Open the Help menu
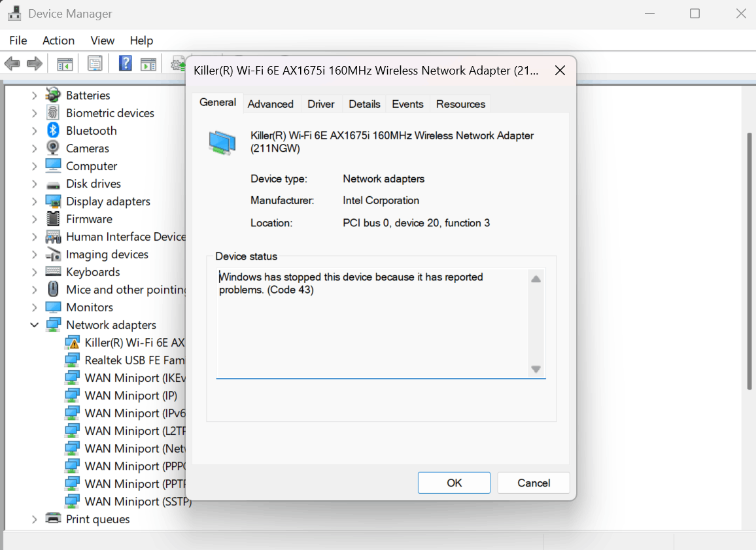 141,41
